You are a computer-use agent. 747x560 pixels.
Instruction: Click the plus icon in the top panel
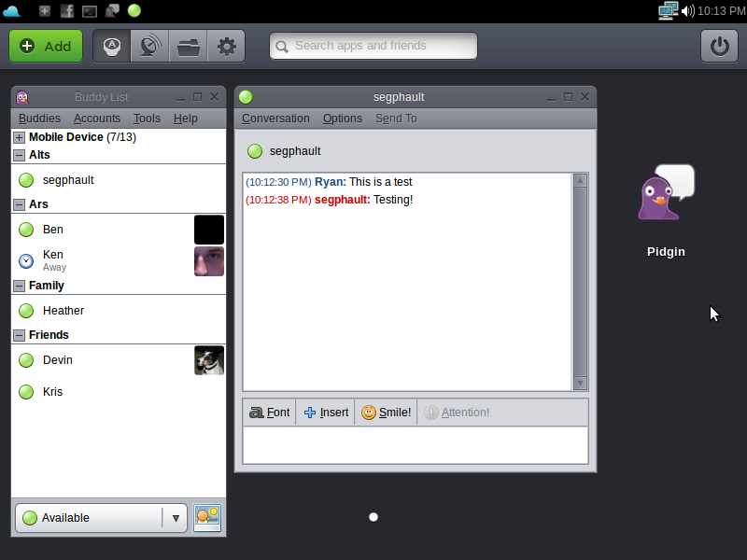pos(44,10)
